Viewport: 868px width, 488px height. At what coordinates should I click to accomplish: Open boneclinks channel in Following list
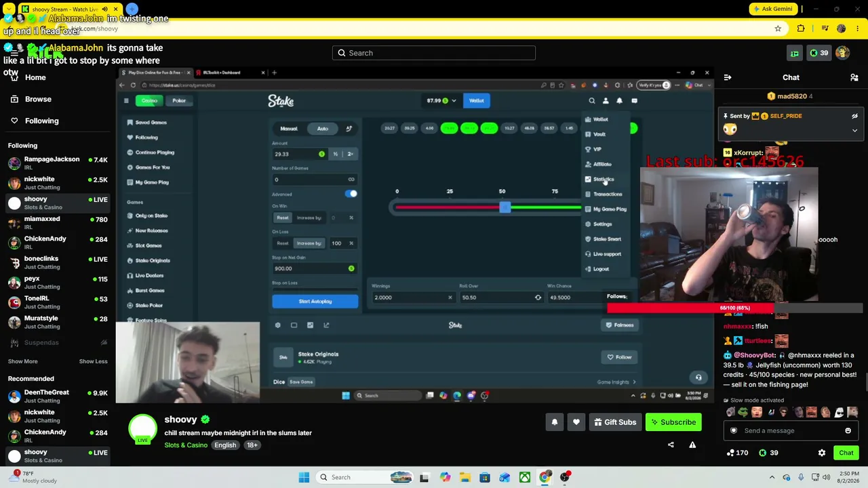(x=58, y=262)
